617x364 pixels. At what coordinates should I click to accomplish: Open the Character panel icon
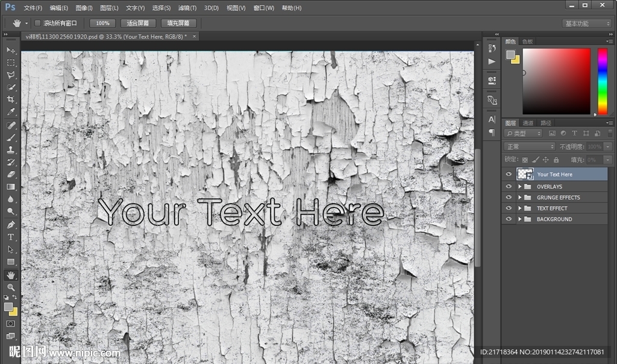tap(492, 119)
